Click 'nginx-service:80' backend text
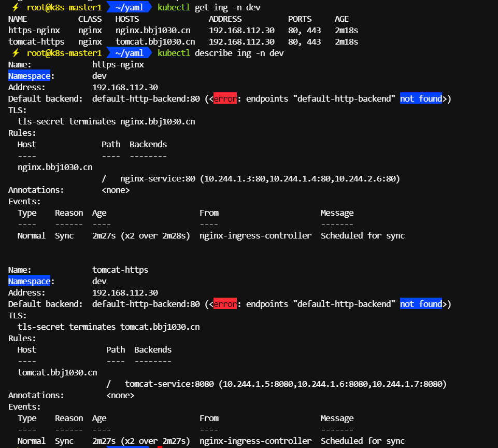 pyautogui.click(x=158, y=179)
